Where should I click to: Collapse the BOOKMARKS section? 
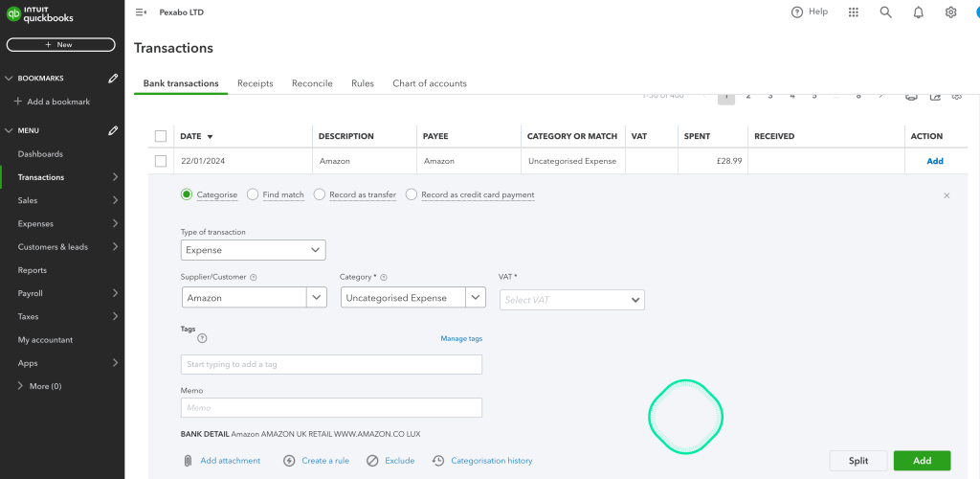tap(9, 79)
